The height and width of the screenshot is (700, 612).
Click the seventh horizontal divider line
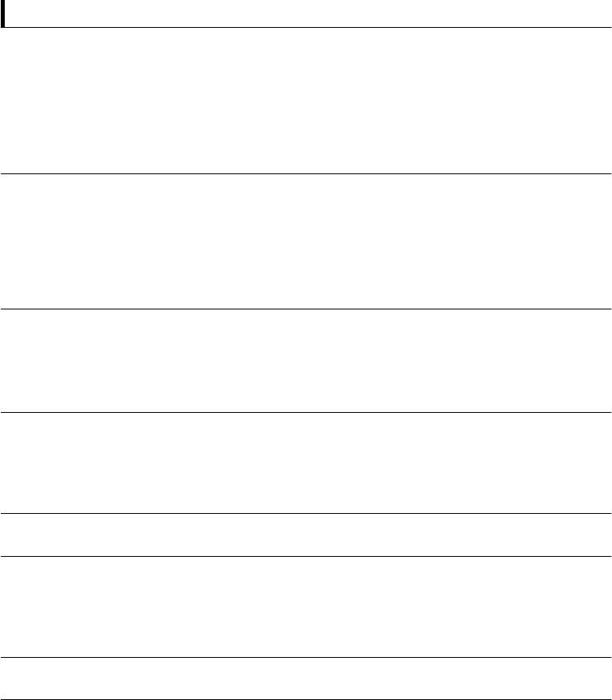(x=306, y=657)
